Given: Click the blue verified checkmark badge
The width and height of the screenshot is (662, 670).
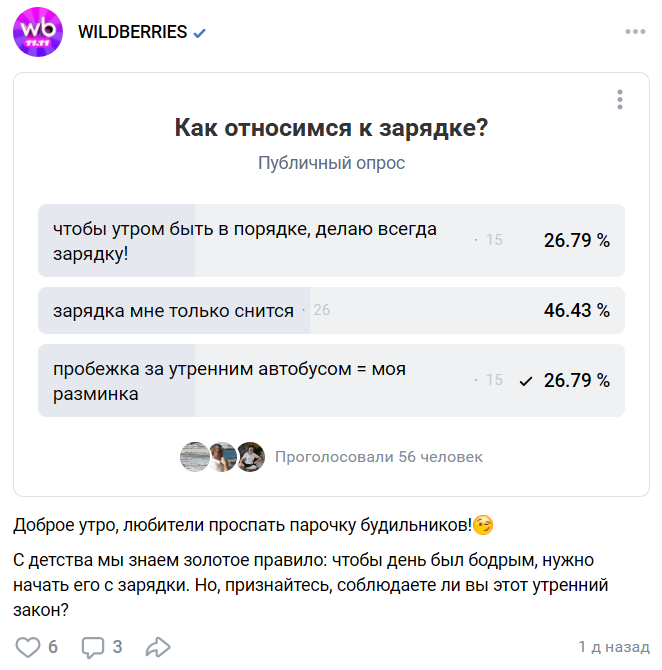Looking at the screenshot, I should (200, 33).
